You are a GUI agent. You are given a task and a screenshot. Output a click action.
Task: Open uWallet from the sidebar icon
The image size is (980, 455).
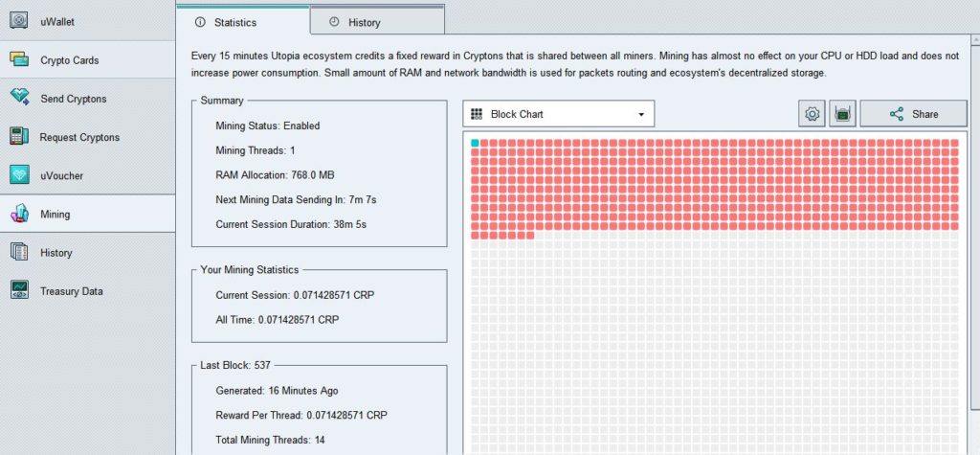[x=19, y=21]
